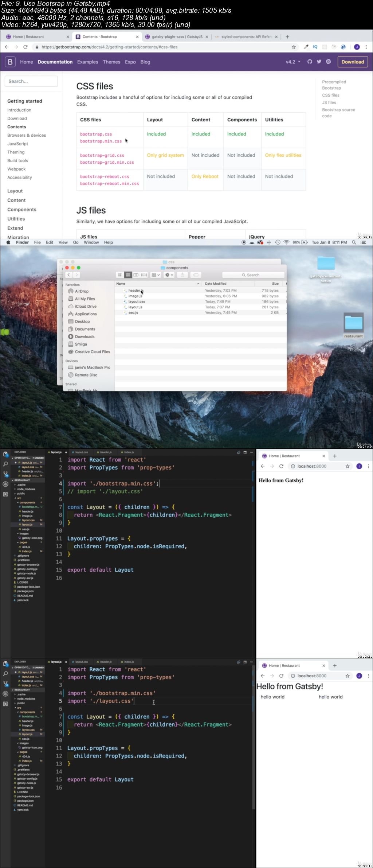
Task: Open Search in bottom frame VS Code activity bar
Action: click(x=5, y=674)
